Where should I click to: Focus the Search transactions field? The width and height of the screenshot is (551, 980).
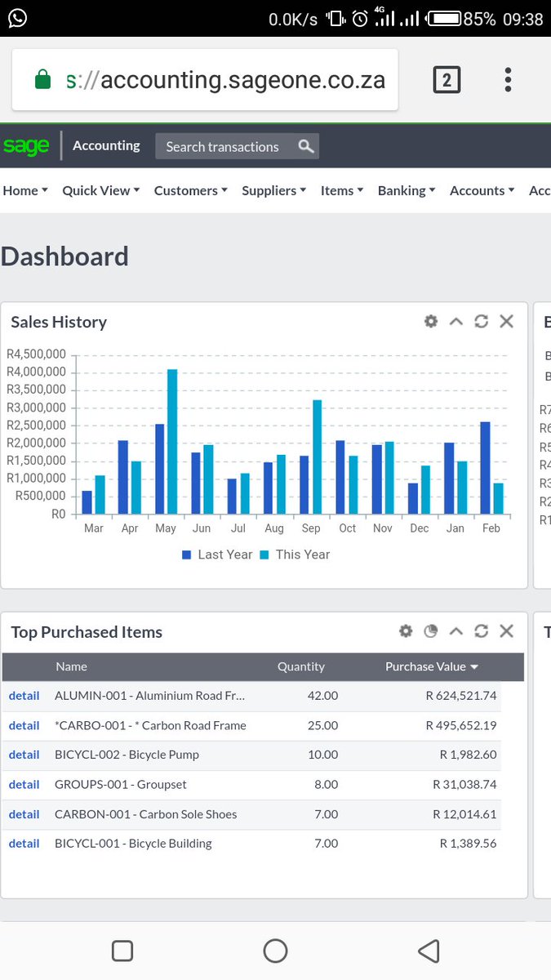(x=226, y=146)
